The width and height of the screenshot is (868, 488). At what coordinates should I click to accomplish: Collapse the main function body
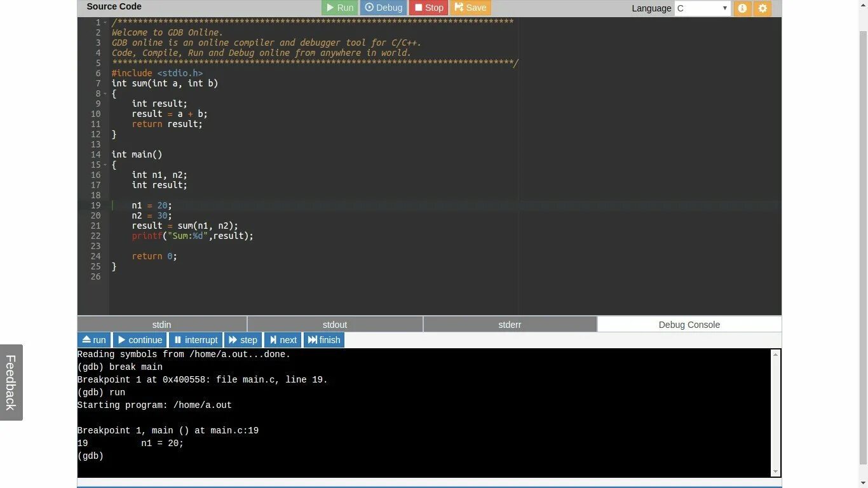(105, 165)
